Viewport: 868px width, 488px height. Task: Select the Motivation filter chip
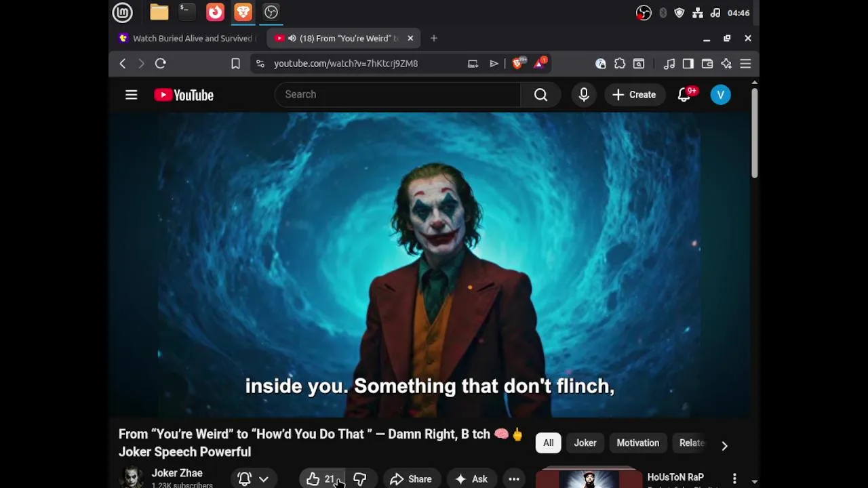click(x=637, y=443)
